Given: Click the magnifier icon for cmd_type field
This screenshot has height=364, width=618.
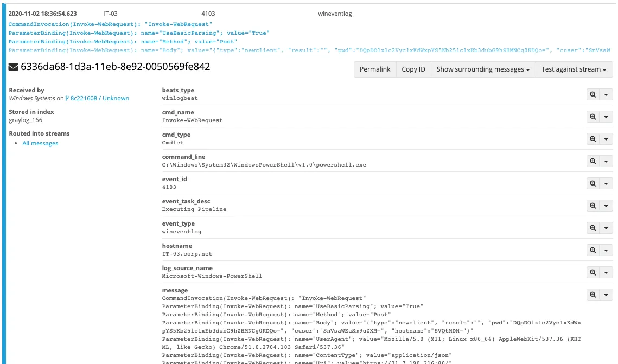Looking at the screenshot, I should coord(593,139).
